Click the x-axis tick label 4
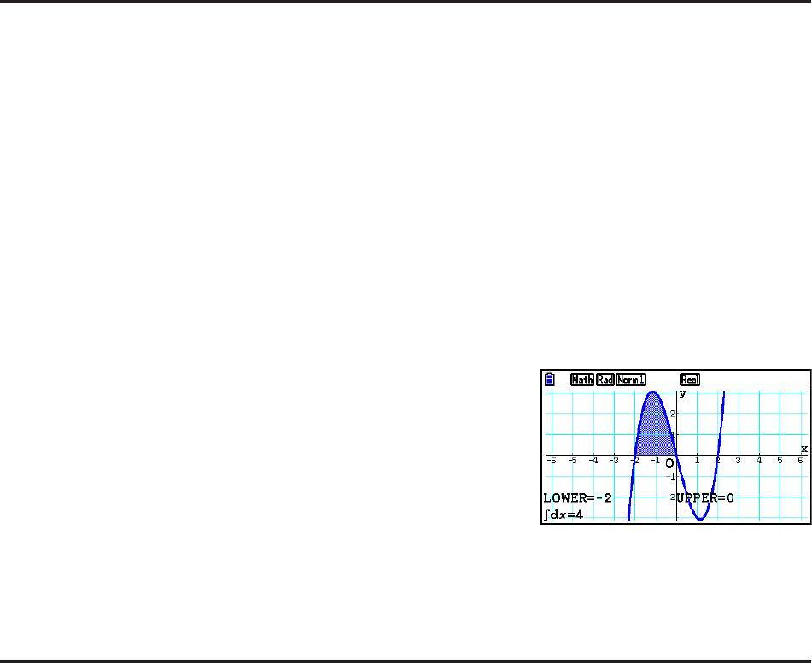The image size is (812, 663). point(759,460)
